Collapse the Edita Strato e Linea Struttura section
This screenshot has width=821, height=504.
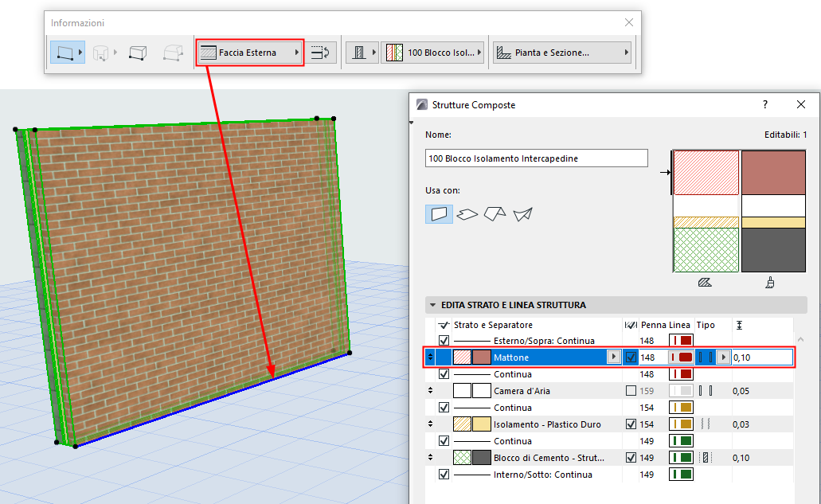[x=433, y=305]
